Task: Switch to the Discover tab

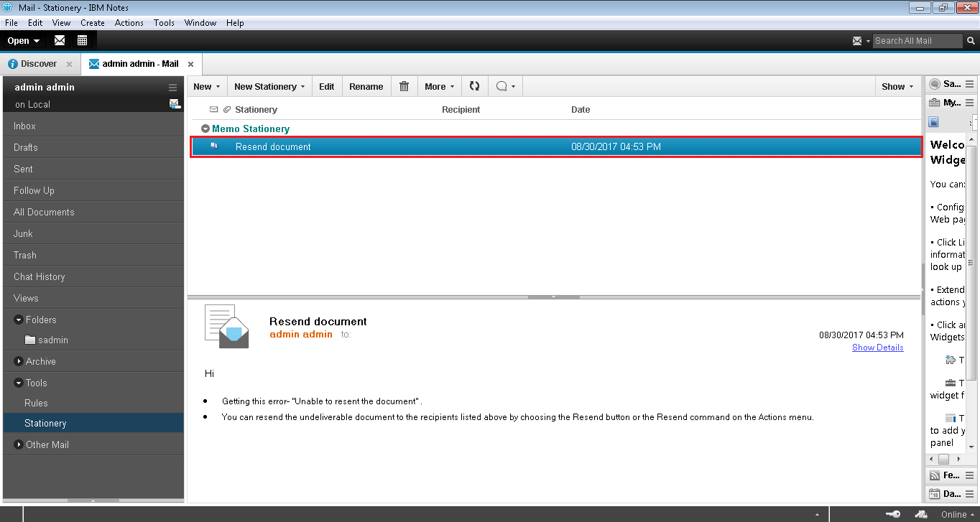Action: tap(39, 64)
